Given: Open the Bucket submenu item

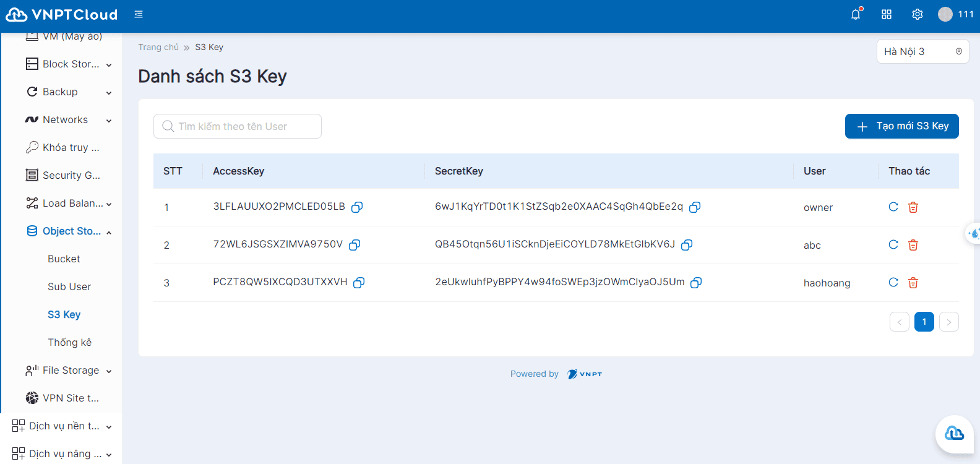Looking at the screenshot, I should tap(64, 259).
